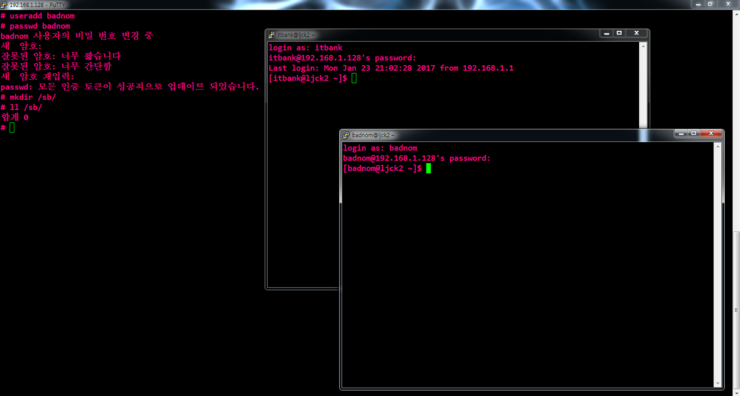Click title text 'itbank@ljck2:~' of the window
Screen dimensions: 740x396
coord(295,35)
